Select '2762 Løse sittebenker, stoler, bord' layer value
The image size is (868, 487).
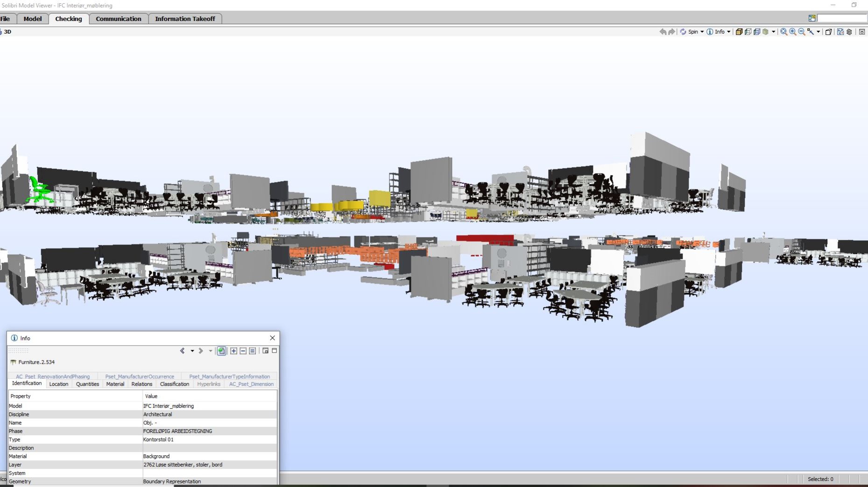[x=183, y=465]
